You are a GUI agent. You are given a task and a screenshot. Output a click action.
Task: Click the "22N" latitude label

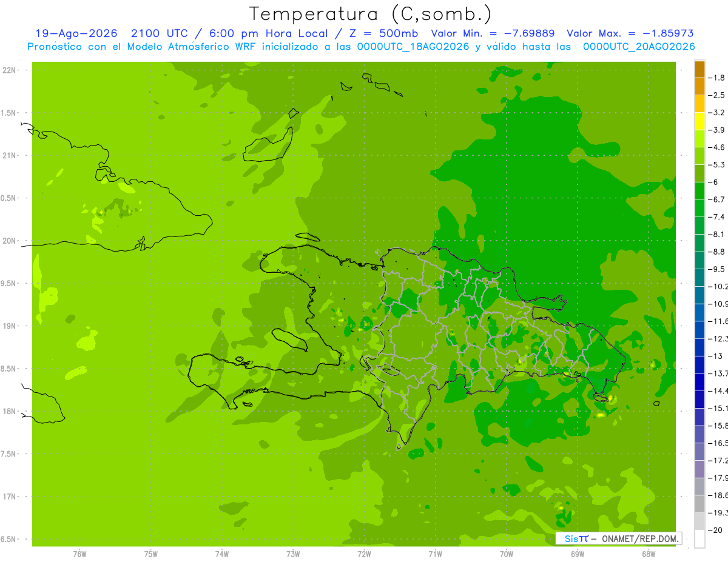[x=10, y=70]
